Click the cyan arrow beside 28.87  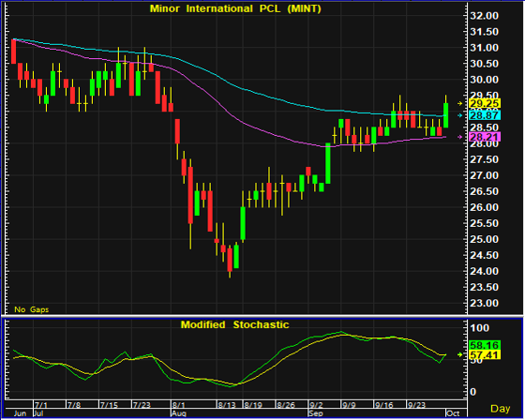(460, 115)
